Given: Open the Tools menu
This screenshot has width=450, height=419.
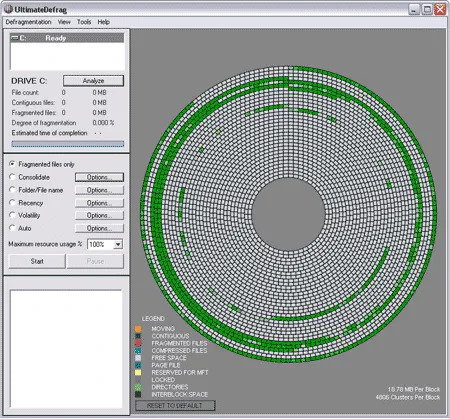Looking at the screenshot, I should point(84,22).
